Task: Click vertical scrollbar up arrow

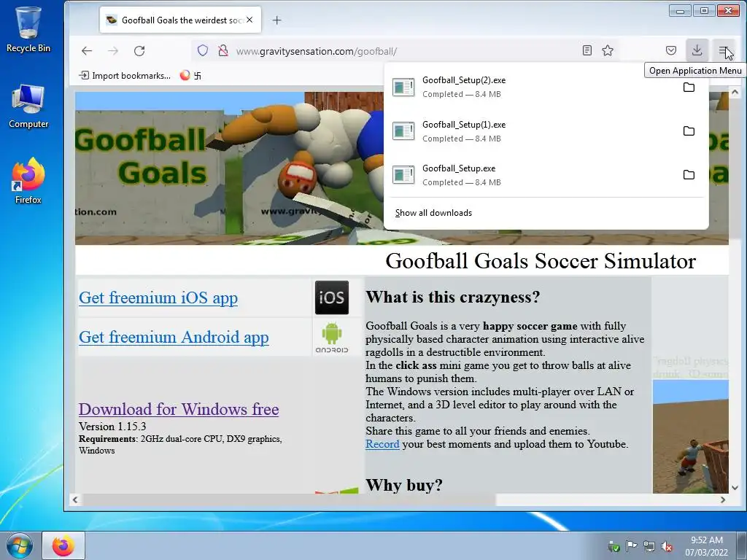Action: point(735,92)
